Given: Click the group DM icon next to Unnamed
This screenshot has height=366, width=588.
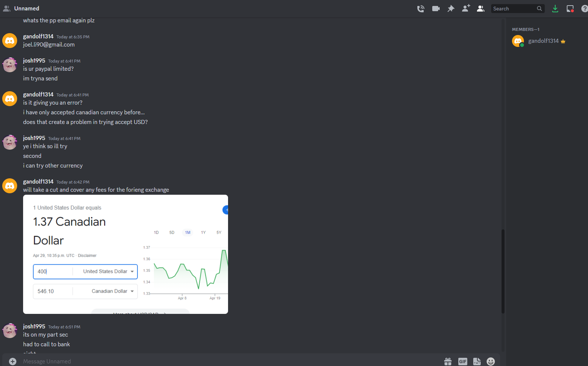Looking at the screenshot, I should 6,9.
